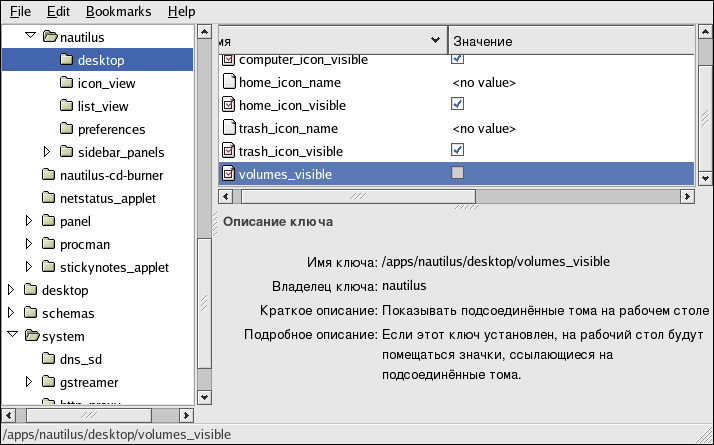The image size is (714, 445).
Task: Click the key icon beside trash_icon_visible
Action: click(x=228, y=151)
